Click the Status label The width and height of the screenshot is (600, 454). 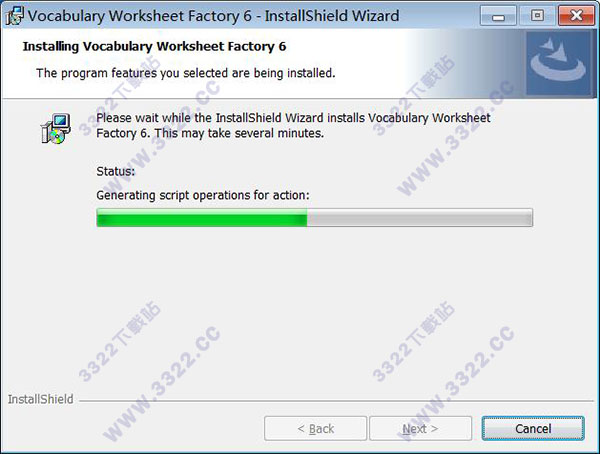coord(116,171)
